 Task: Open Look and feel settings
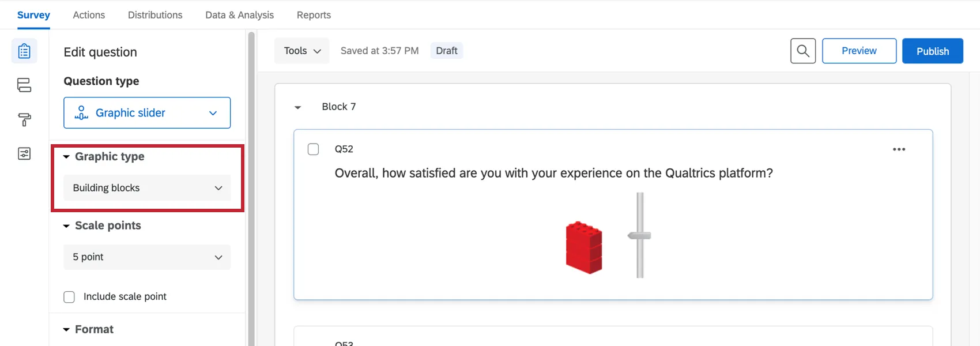point(24,119)
